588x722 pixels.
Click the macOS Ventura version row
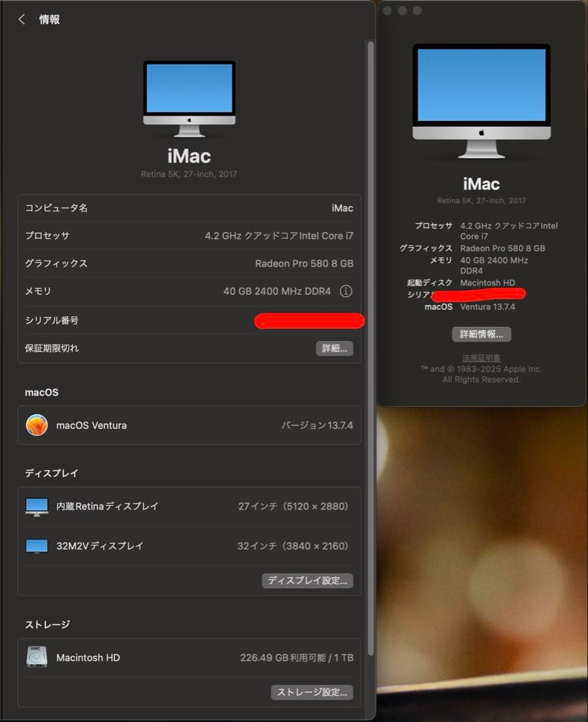(x=188, y=425)
